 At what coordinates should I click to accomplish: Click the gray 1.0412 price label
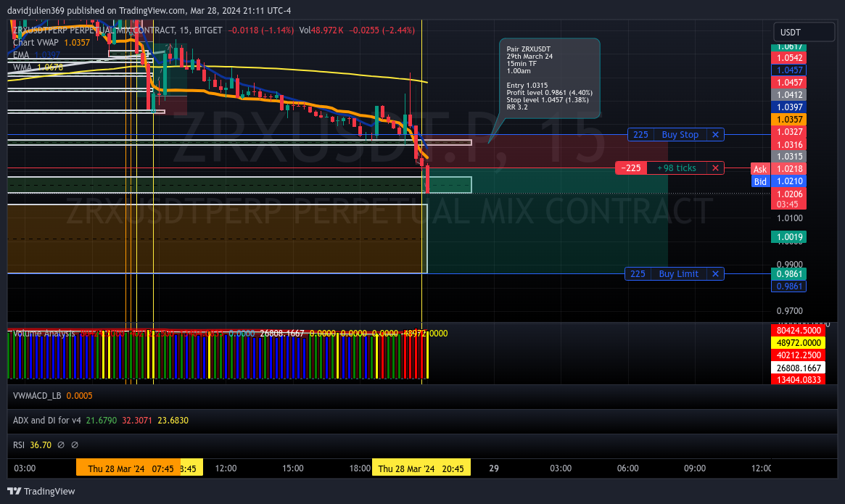(x=789, y=95)
